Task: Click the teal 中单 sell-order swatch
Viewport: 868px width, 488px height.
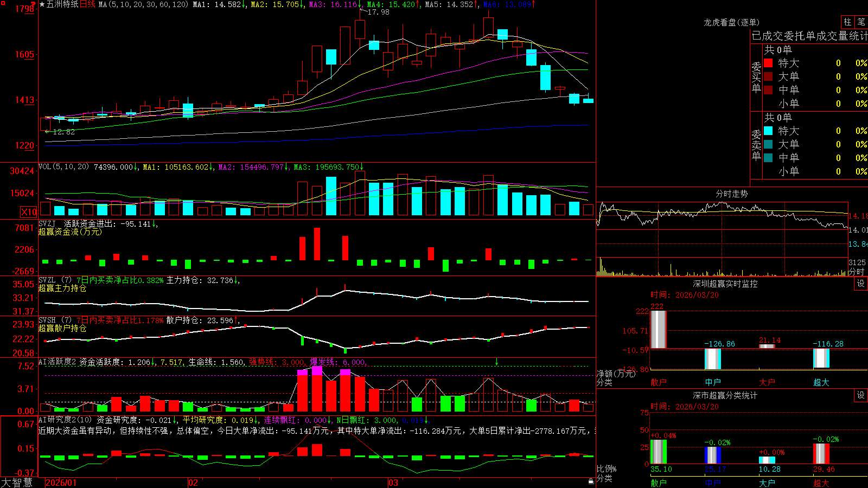Action: click(768, 158)
